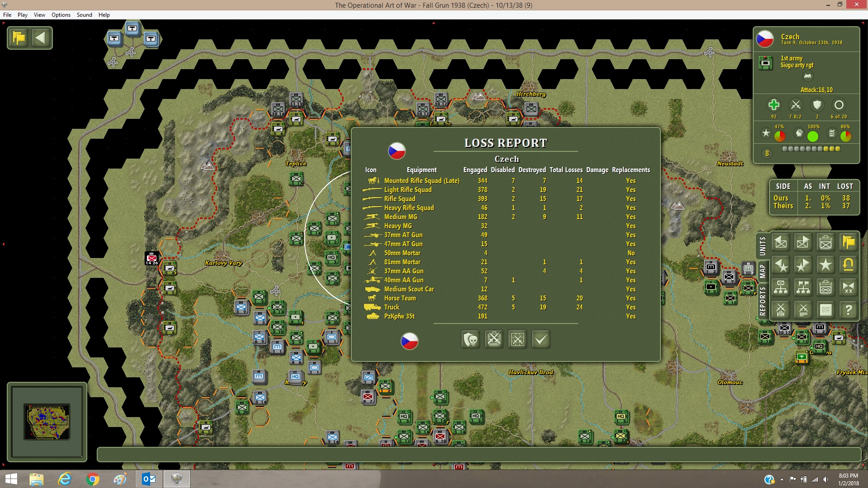Switch to the UNITS tab
This screenshot has width=868, height=488.
tap(763, 246)
